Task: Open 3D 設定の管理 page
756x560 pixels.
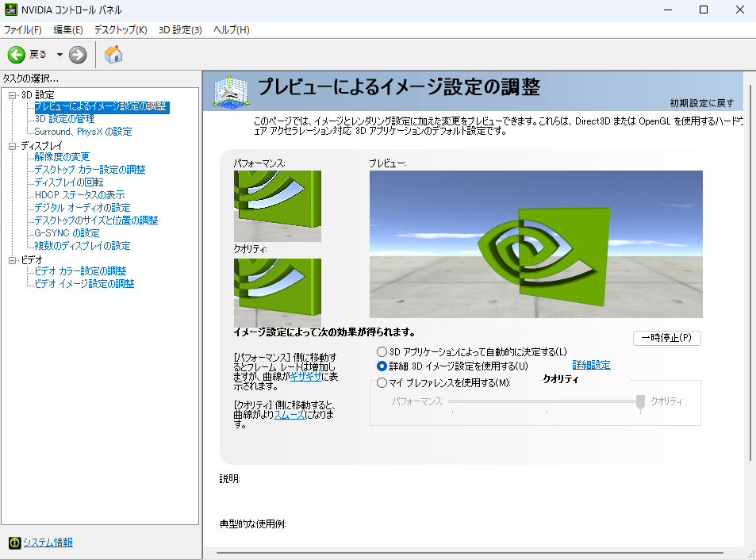Action: (x=64, y=119)
